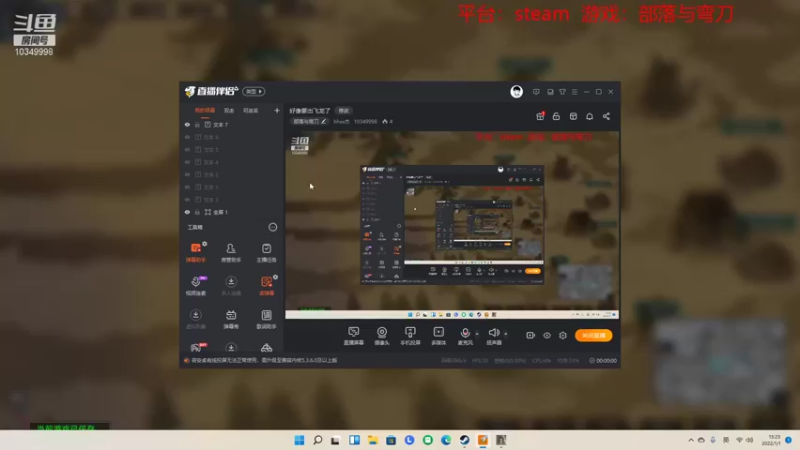Image resolution: width=800 pixels, height=450 pixels.
Task: Toggle visibility of the 全屏 1 layer
Action: (x=187, y=212)
